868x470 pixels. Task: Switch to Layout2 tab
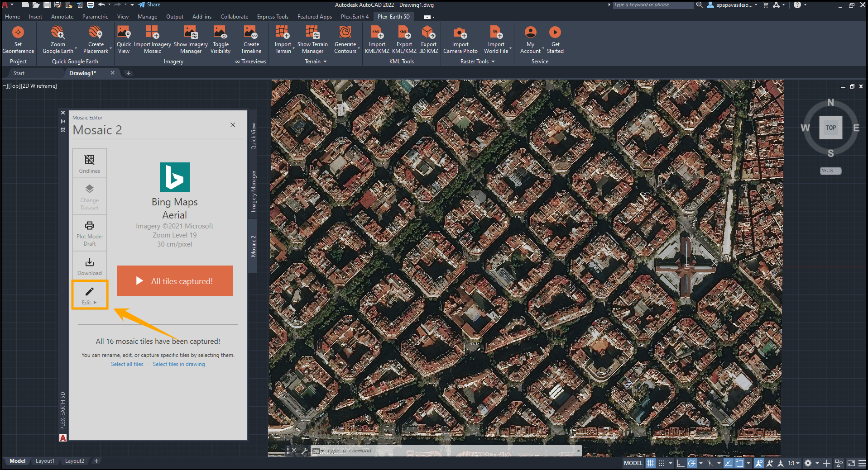(74, 461)
